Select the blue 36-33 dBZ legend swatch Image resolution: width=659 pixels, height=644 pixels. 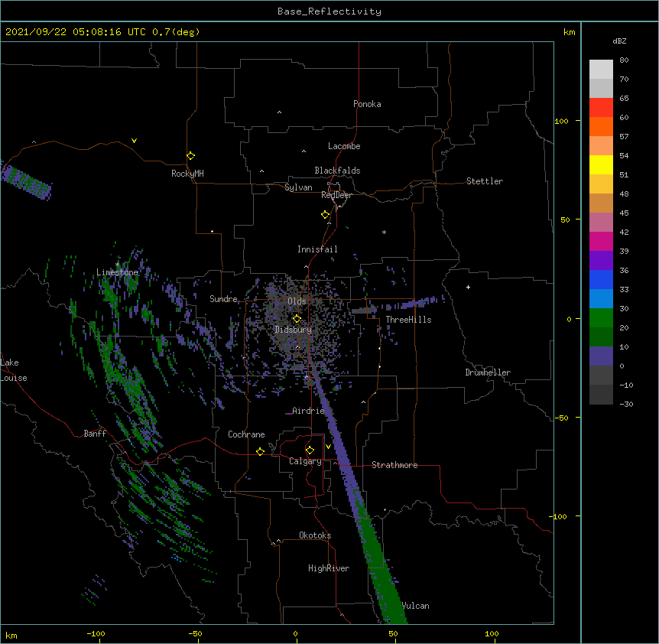(x=601, y=279)
